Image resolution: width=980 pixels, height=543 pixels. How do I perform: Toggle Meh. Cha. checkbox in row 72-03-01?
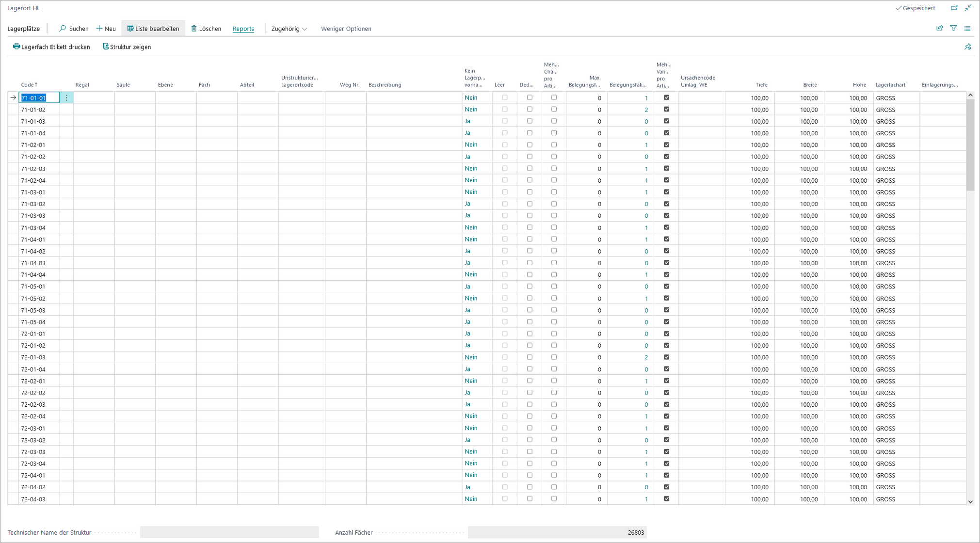[x=554, y=428]
